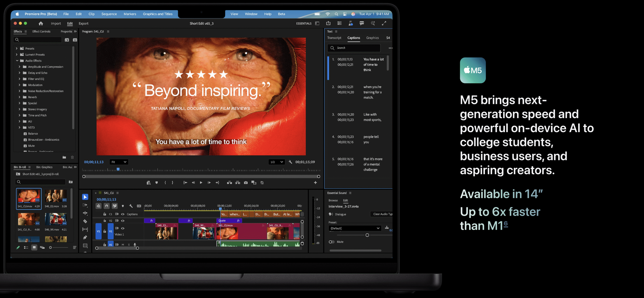Viewport: 644px width, 298px height.
Task: Toggle the Captions track eye visibility
Action: click(123, 214)
